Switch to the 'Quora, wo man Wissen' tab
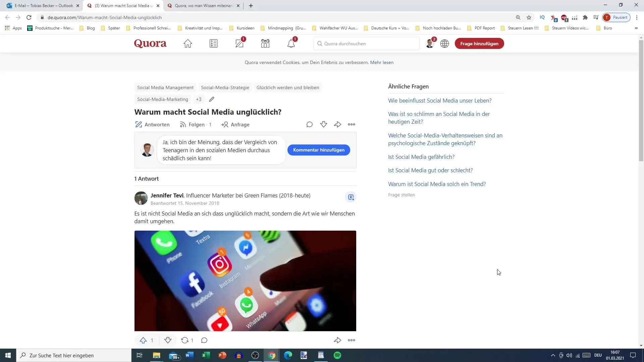The height and width of the screenshot is (362, 644). pos(204,6)
